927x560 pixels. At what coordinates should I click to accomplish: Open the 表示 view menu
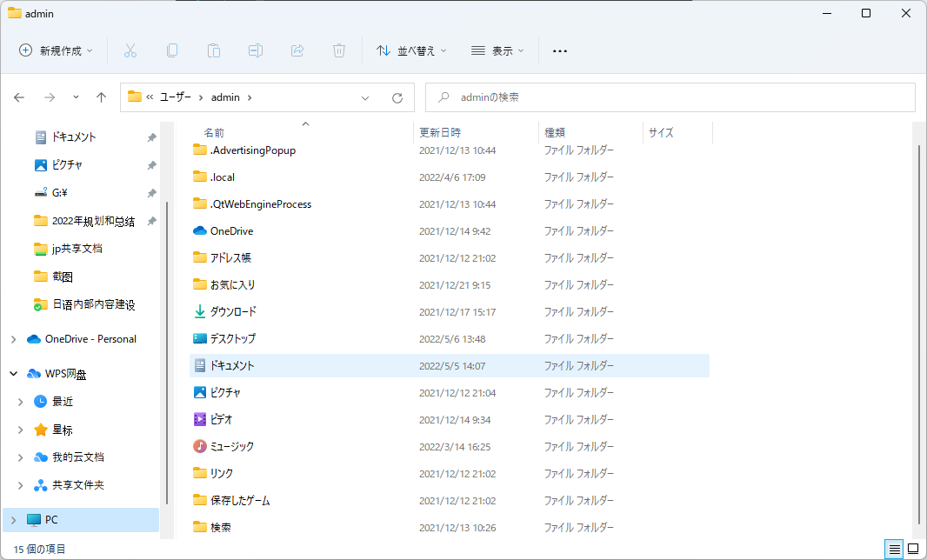[497, 50]
